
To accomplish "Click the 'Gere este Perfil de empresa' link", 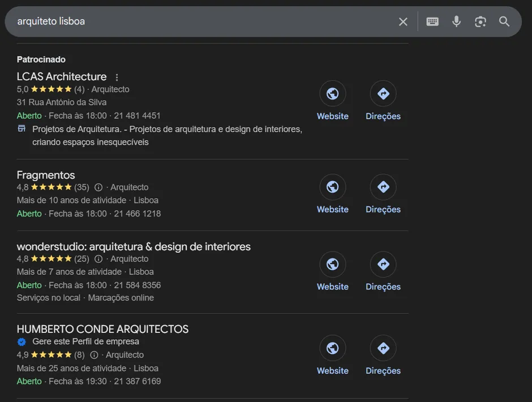I will (x=85, y=342).
